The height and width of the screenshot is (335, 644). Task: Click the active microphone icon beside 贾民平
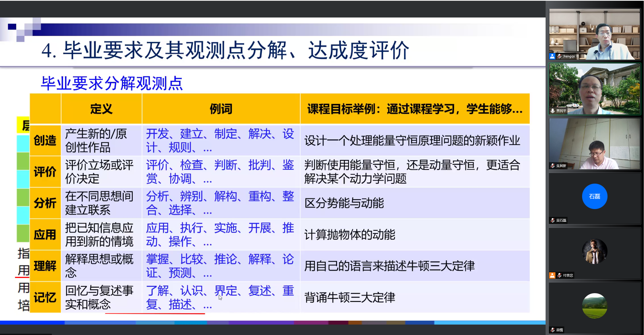click(x=553, y=111)
